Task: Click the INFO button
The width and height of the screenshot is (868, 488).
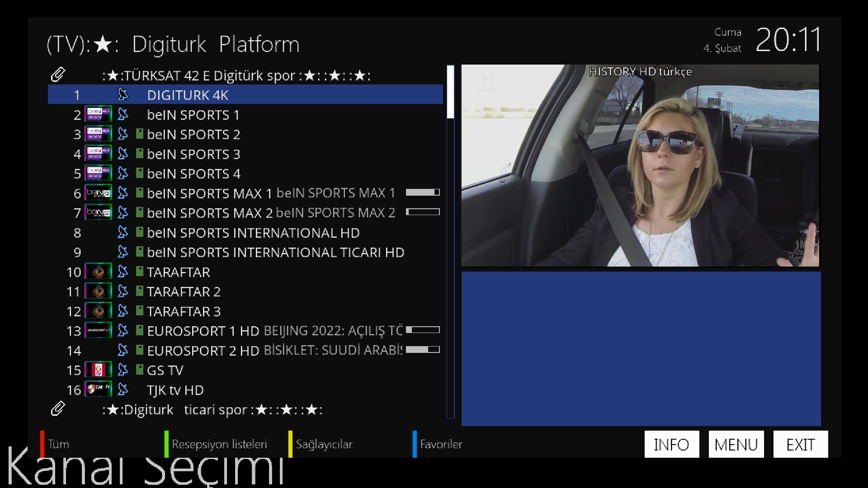Action: pos(671,444)
